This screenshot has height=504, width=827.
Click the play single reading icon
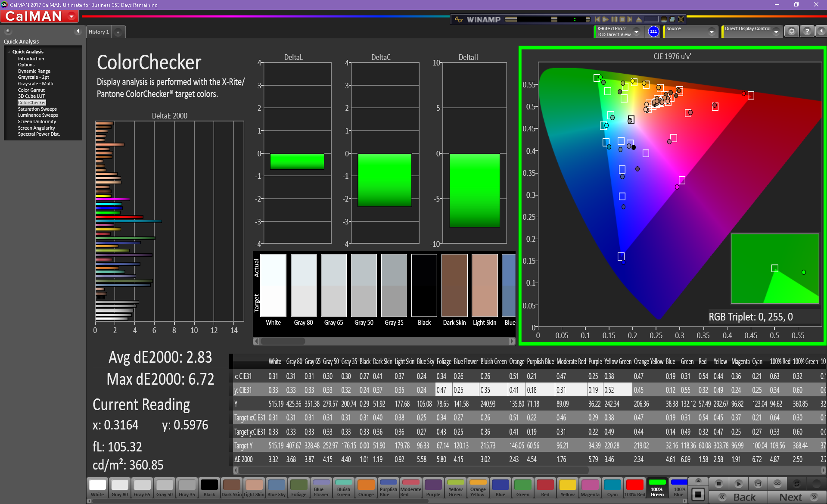click(738, 484)
